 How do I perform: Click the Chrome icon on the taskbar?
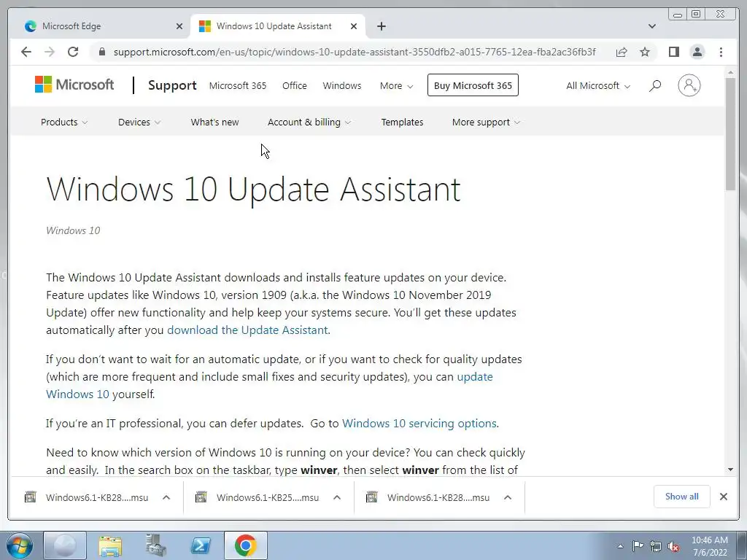pyautogui.click(x=245, y=545)
